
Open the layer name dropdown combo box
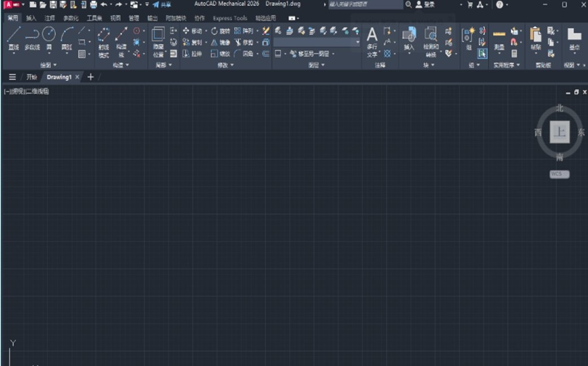[x=317, y=42]
